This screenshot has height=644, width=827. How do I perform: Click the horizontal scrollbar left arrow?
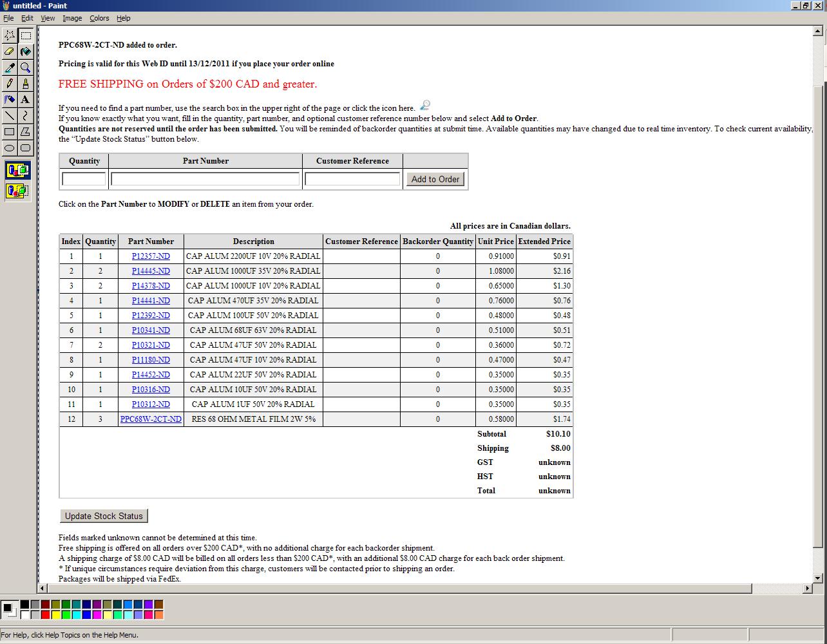pos(43,588)
